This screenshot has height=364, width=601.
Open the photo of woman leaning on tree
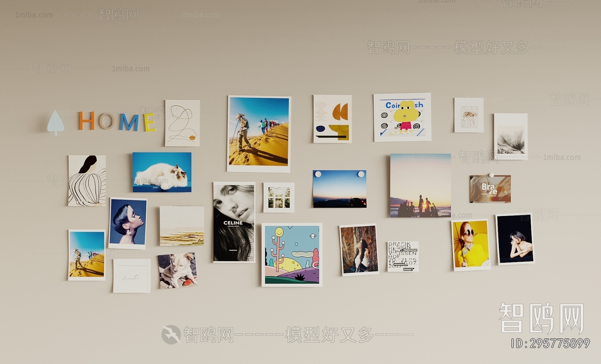click(x=359, y=250)
